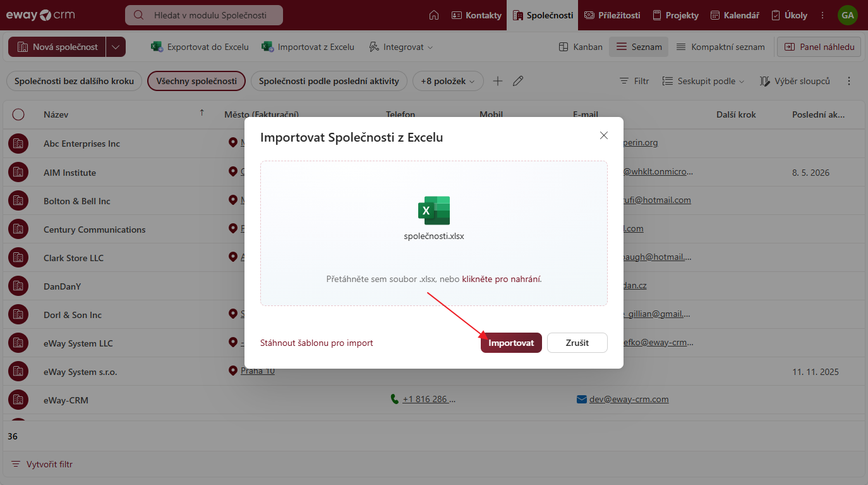Screen dimensions: 868x485
Task: Open the Integrovat dropdown
Action: tap(401, 47)
